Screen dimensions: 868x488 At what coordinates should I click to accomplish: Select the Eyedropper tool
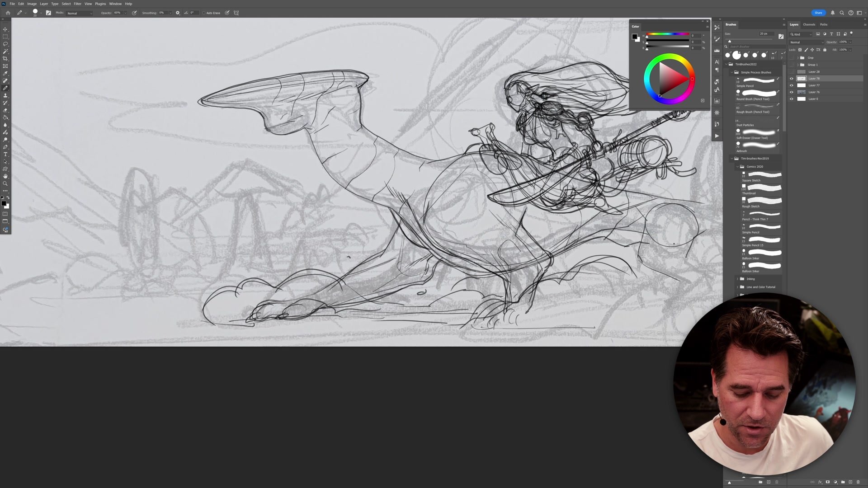pos(5,73)
